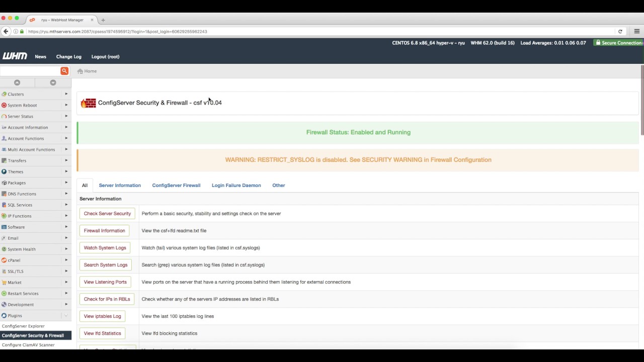Expand the Clusters menu arrow
644x362 pixels.
click(66, 94)
